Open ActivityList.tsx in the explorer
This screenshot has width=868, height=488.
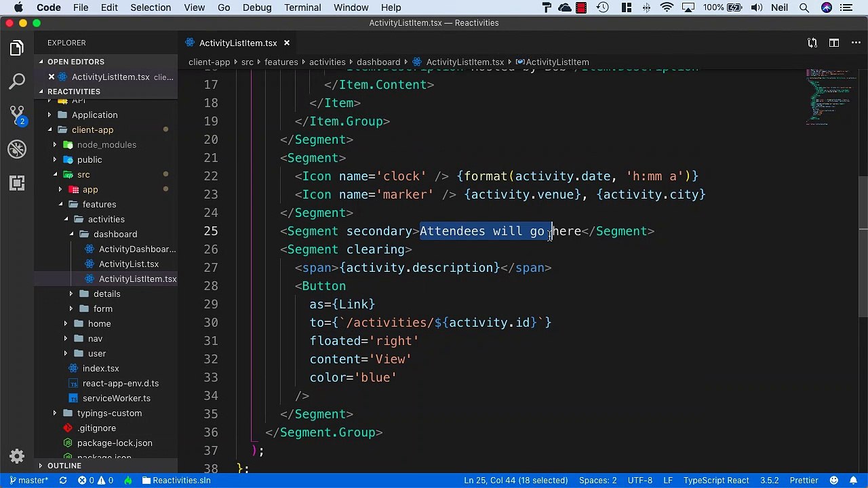click(x=128, y=264)
